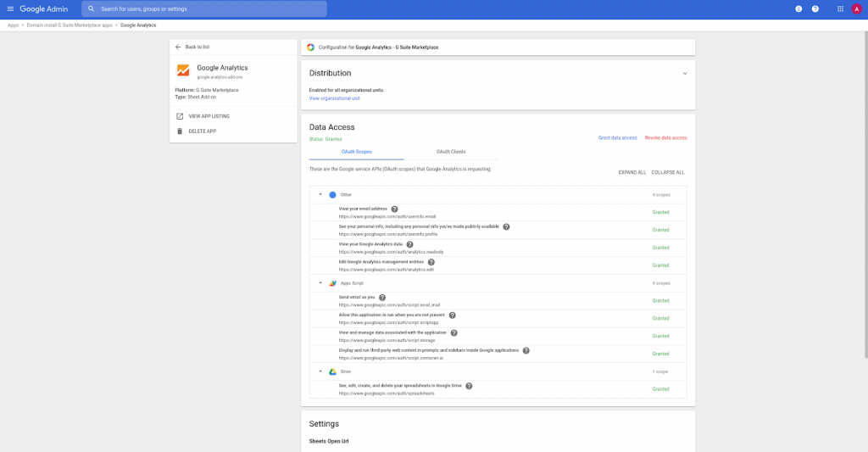Show help for View and manage data scope
The height and width of the screenshot is (452, 868).
pos(454,333)
